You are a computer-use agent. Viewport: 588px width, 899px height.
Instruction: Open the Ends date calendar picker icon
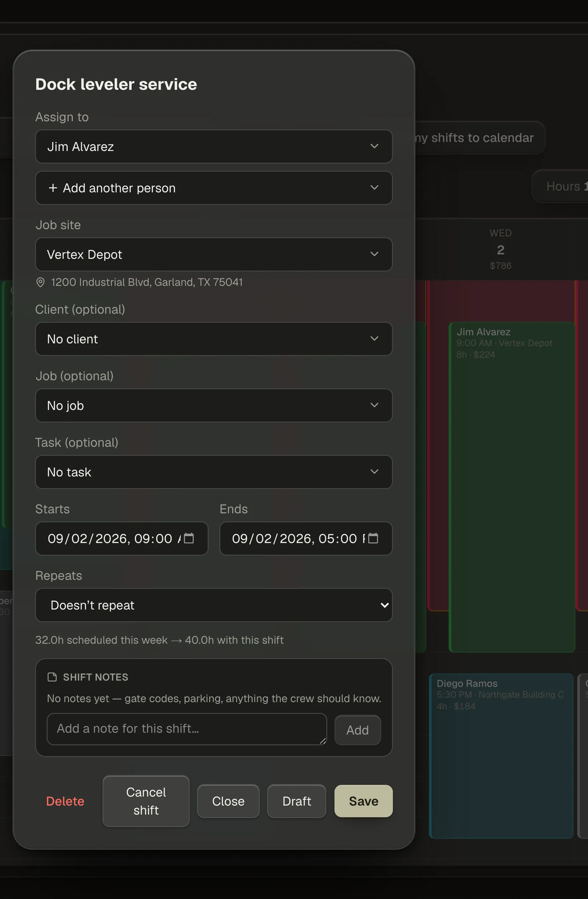373,538
